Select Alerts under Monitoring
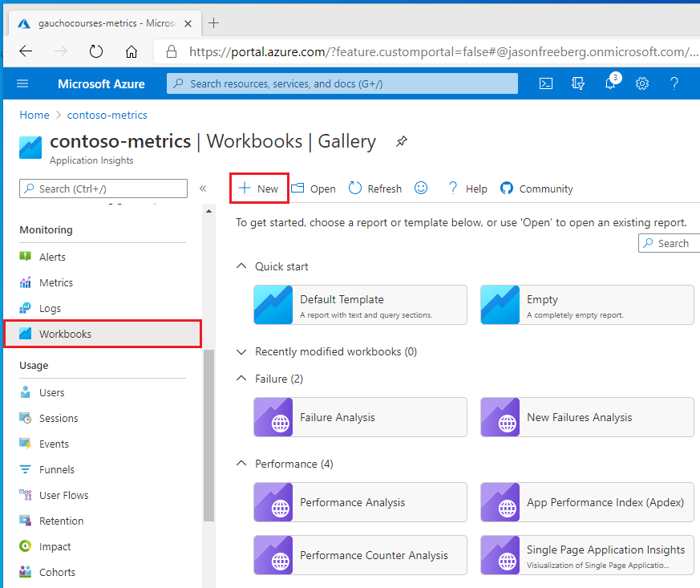The height and width of the screenshot is (588, 700). point(51,257)
